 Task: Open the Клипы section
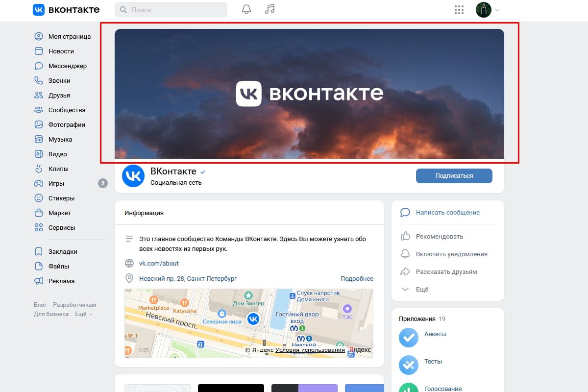tap(57, 169)
